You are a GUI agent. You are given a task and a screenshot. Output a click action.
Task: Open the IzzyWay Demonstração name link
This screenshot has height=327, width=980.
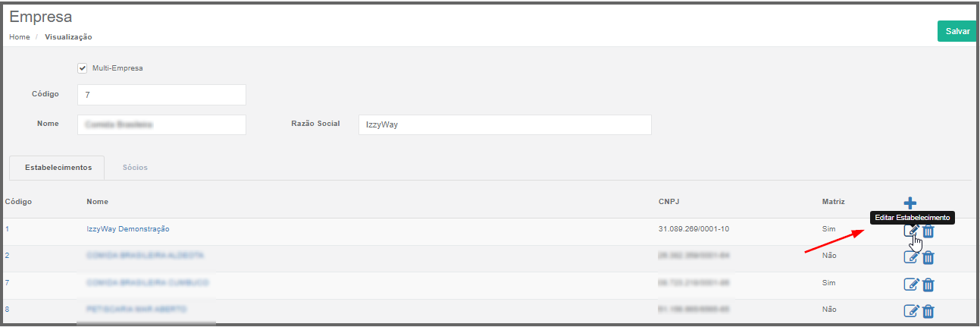[x=128, y=228]
